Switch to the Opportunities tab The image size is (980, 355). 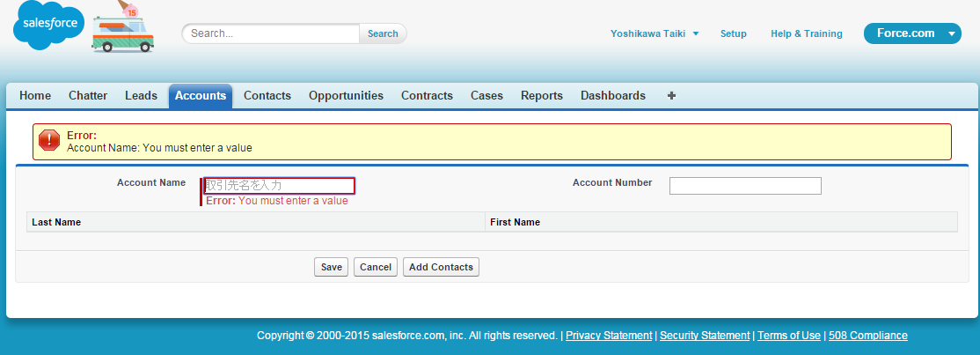tap(347, 96)
